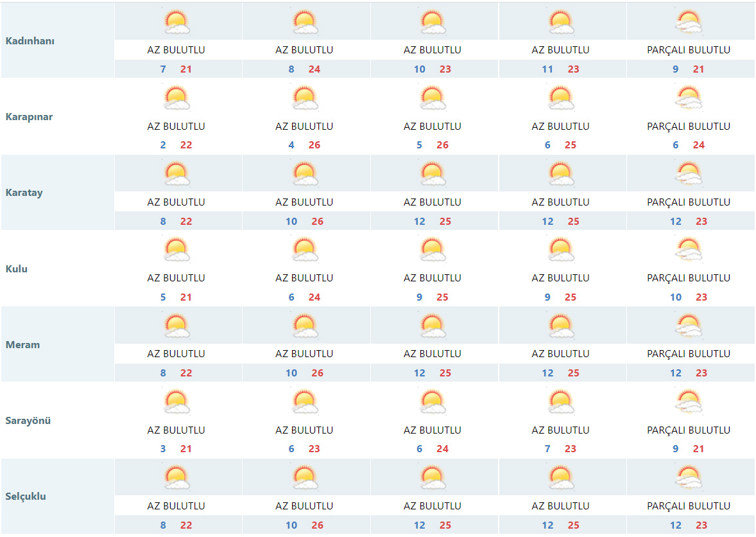Click Kadınhanı's partly cloudy (parçalı bulutlu) weather icon

coord(689,22)
